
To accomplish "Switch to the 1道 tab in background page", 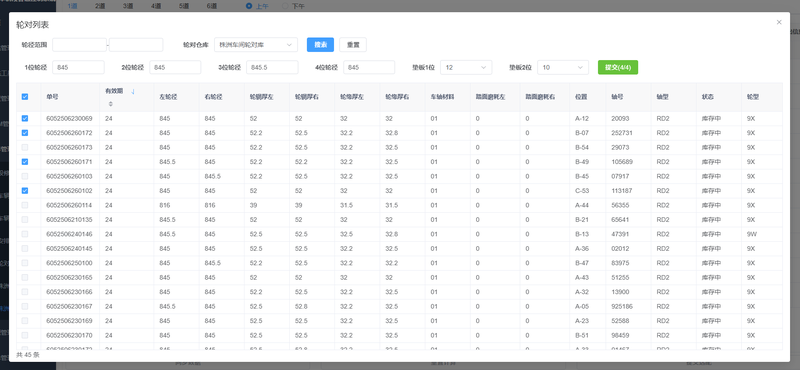I will 72,6.
